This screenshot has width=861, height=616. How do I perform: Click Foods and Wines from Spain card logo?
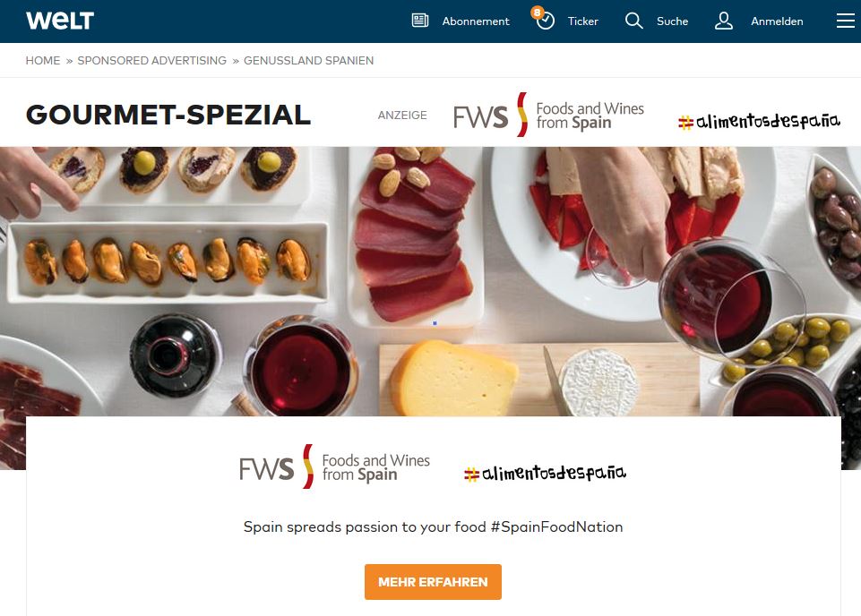pos(334,466)
